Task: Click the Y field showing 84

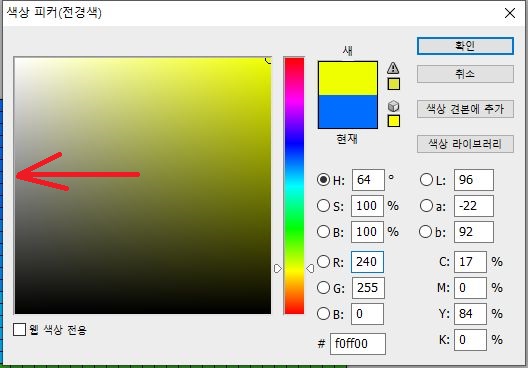Action: pos(470,313)
